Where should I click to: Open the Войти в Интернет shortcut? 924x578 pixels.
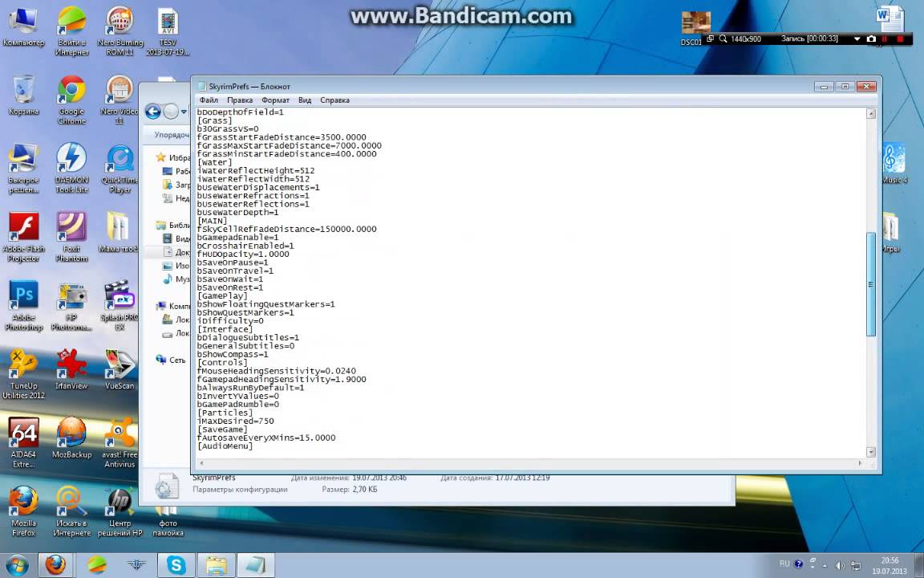coord(71,31)
